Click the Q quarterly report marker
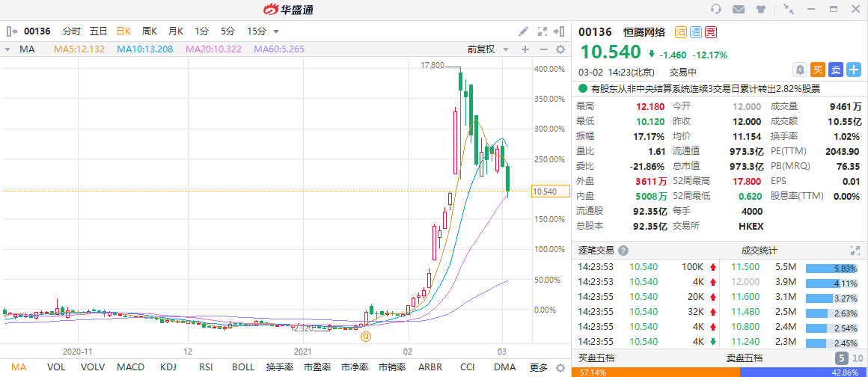The image size is (868, 377). [365, 336]
